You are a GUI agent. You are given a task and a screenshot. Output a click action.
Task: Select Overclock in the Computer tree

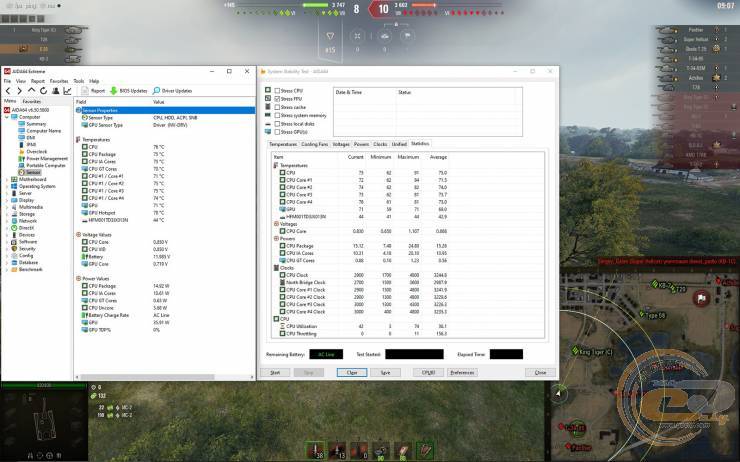click(x=36, y=151)
